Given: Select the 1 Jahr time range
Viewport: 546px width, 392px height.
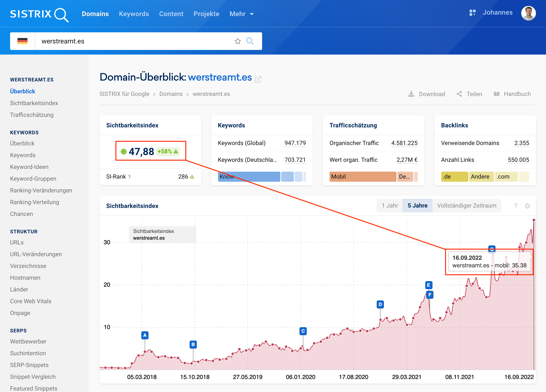Looking at the screenshot, I should pyautogui.click(x=390, y=206).
